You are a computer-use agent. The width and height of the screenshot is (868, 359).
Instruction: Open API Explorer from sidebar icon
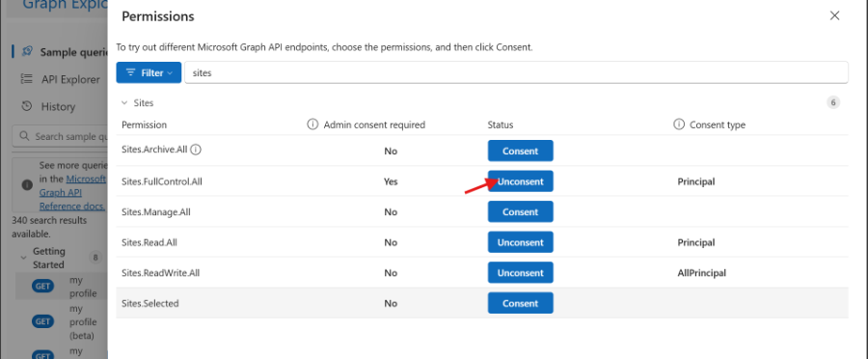pyautogui.click(x=26, y=79)
